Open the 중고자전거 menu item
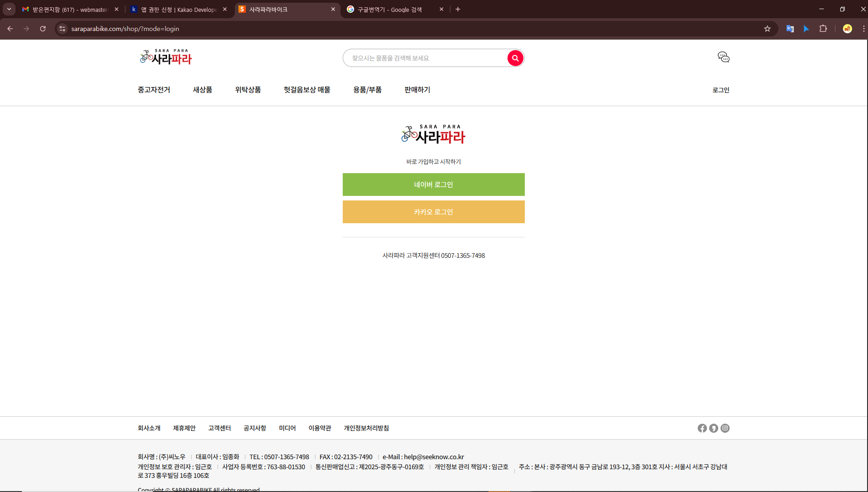868x492 pixels. coord(154,90)
